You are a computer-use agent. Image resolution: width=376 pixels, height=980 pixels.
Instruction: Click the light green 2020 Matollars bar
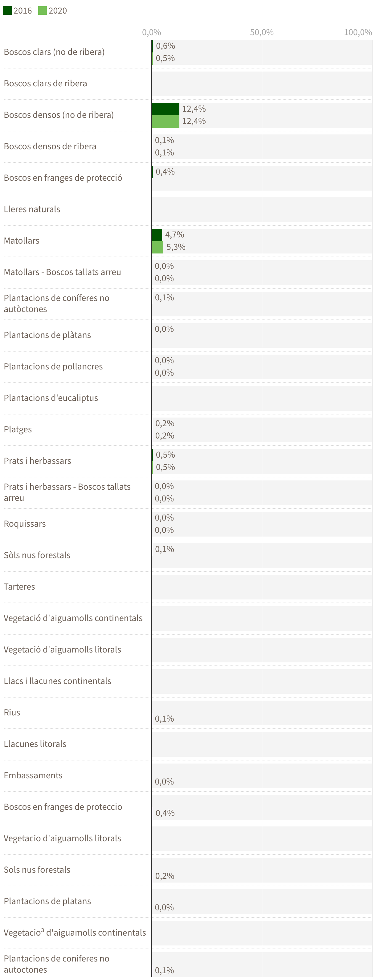point(157,247)
